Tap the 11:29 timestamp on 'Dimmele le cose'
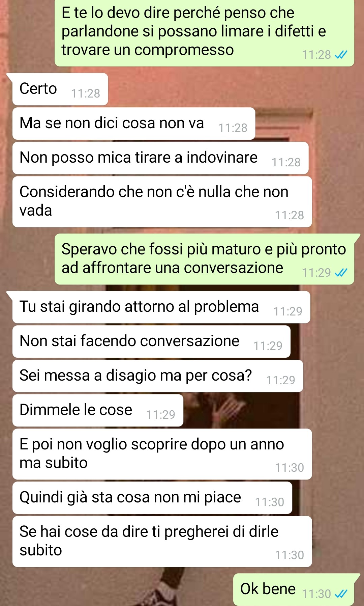This screenshot has height=606, width=364. pos(161,415)
